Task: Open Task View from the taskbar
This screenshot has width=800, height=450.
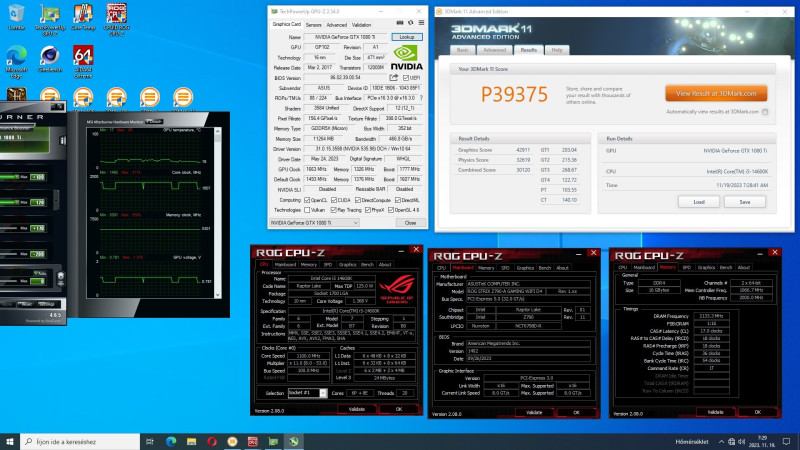Action: click(149, 441)
